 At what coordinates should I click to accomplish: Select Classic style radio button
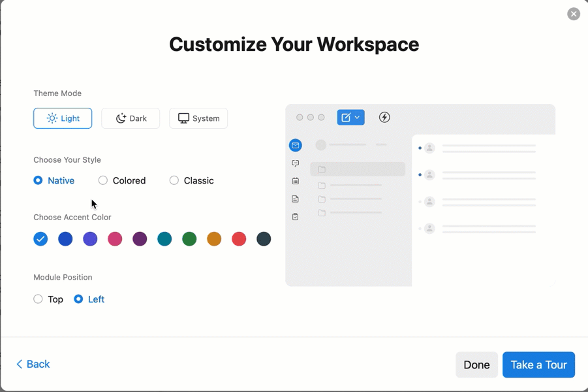(174, 180)
